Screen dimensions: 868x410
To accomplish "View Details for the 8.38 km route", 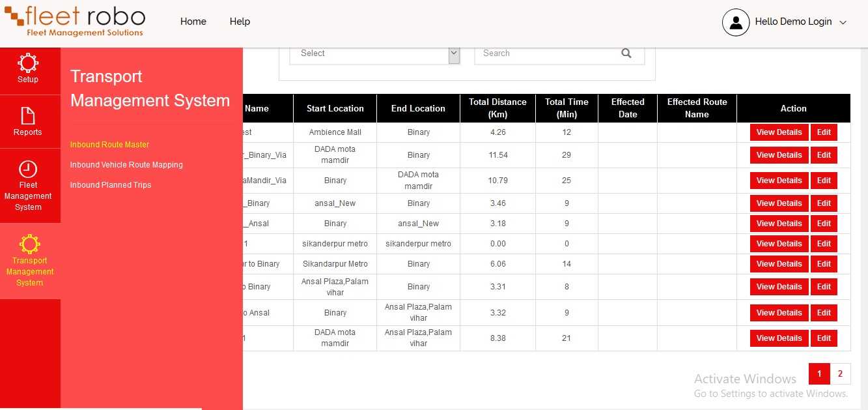I will tap(779, 338).
